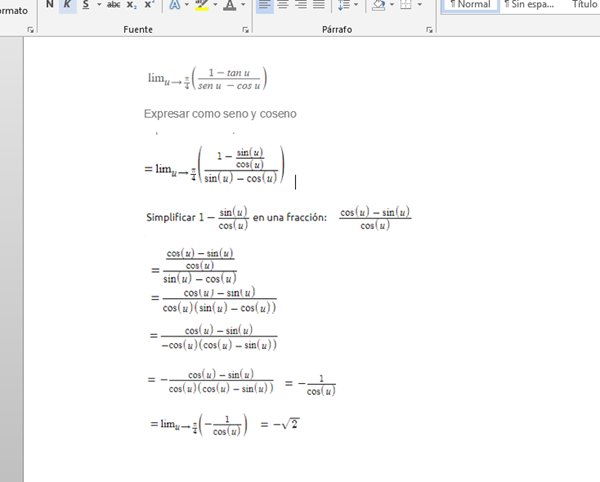Apply the font color (A with bar)
600x482 pixels.
229,5
